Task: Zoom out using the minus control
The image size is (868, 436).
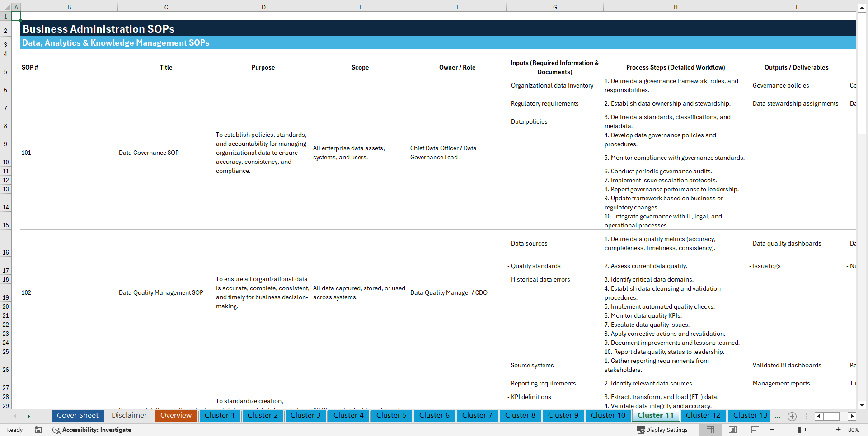Action: [x=773, y=430]
